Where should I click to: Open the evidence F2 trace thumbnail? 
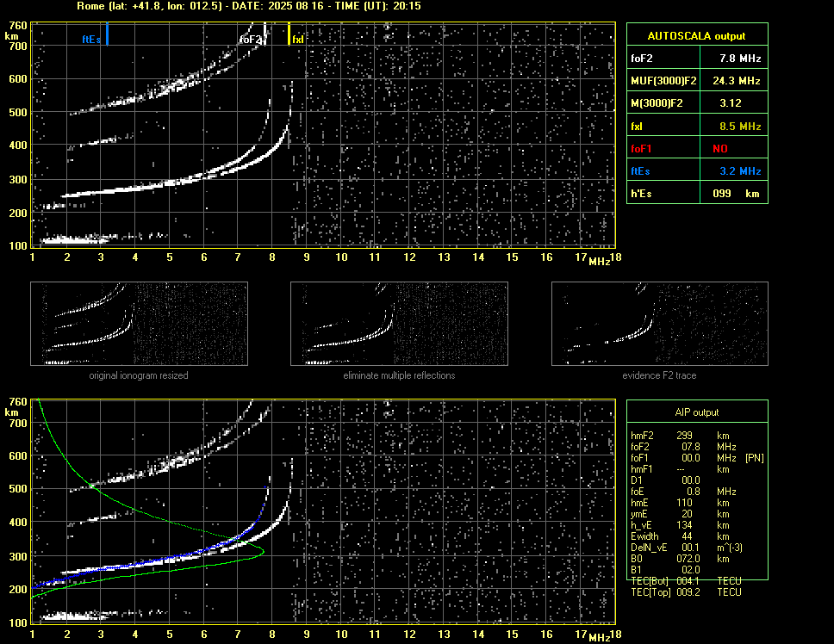pos(660,324)
